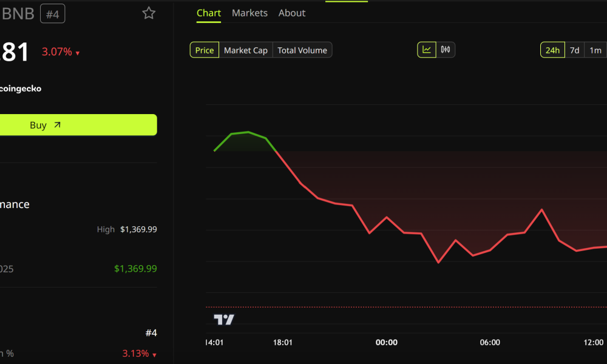The height and width of the screenshot is (364, 607).
Task: Select the Price chart mode
Action: (205, 50)
